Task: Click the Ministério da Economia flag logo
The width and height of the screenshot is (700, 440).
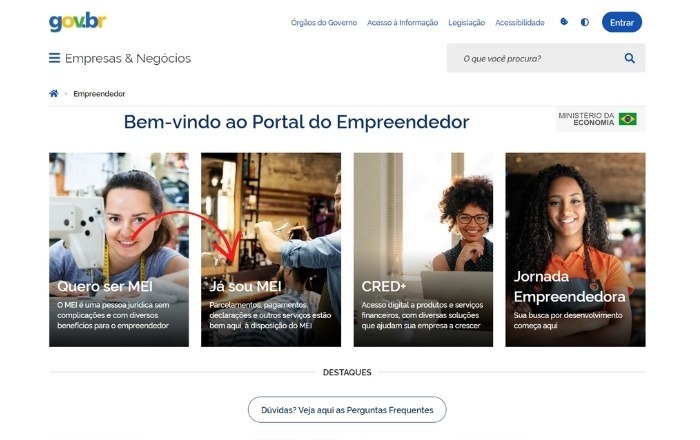Action: 600,119
